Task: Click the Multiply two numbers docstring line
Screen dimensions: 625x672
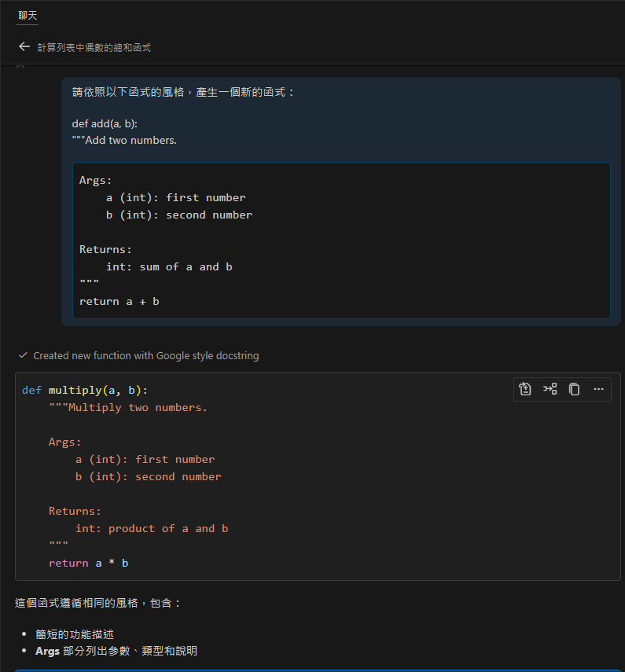Action: point(127,408)
